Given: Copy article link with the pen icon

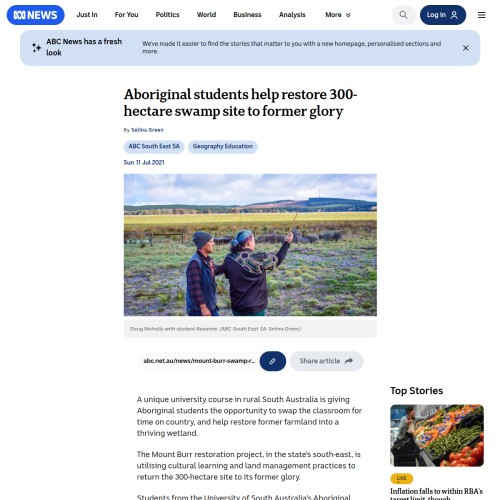Looking at the screenshot, I should tap(273, 361).
